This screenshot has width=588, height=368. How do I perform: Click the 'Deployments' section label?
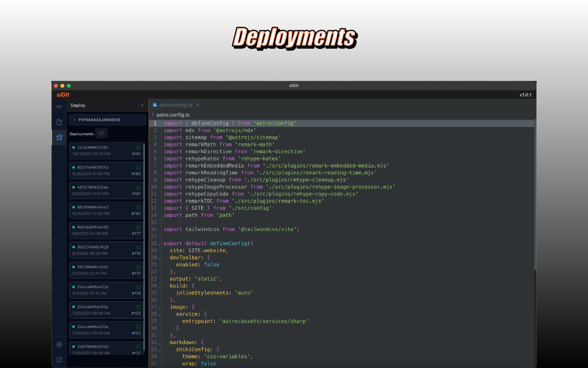pos(81,134)
